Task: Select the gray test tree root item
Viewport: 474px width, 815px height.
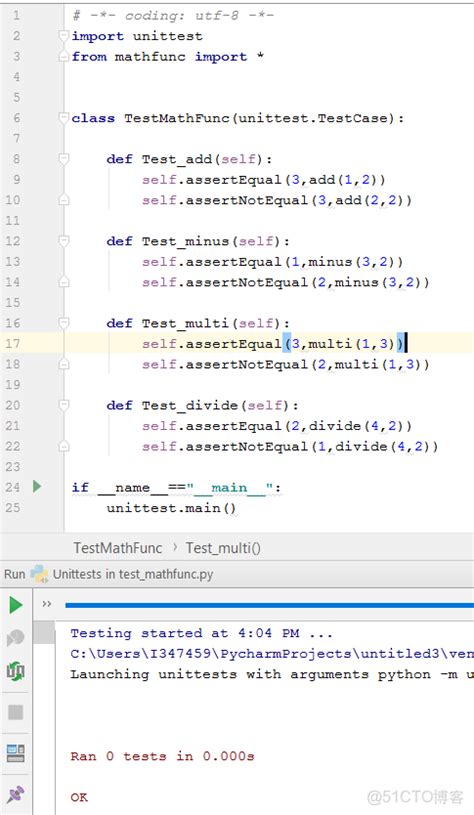Action: point(44,633)
